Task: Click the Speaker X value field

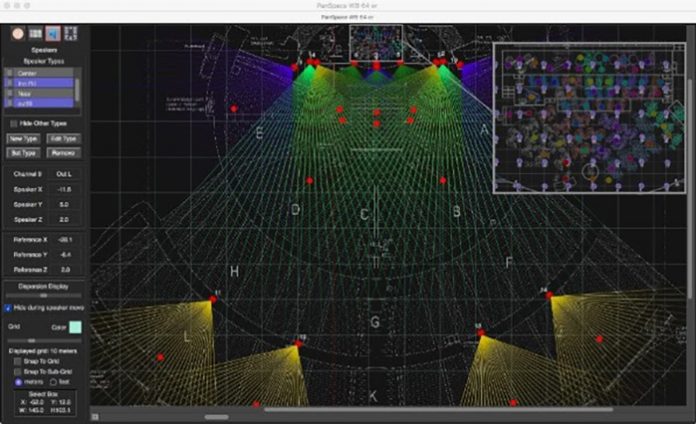Action: pyautogui.click(x=64, y=190)
